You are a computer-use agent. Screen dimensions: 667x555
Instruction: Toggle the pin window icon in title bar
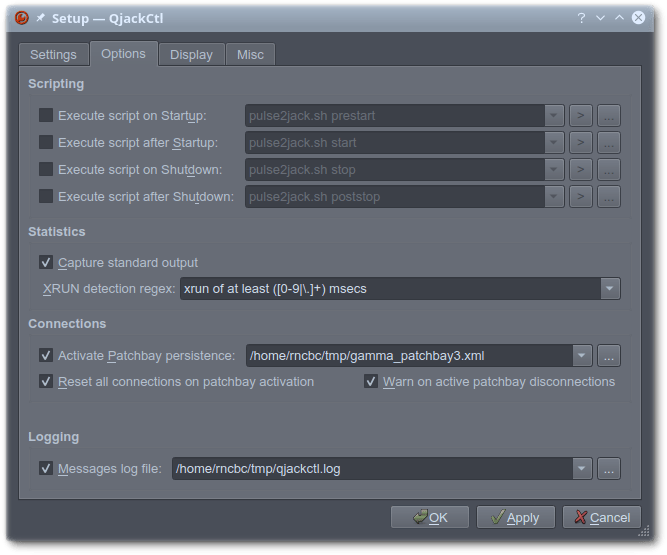click(x=40, y=17)
